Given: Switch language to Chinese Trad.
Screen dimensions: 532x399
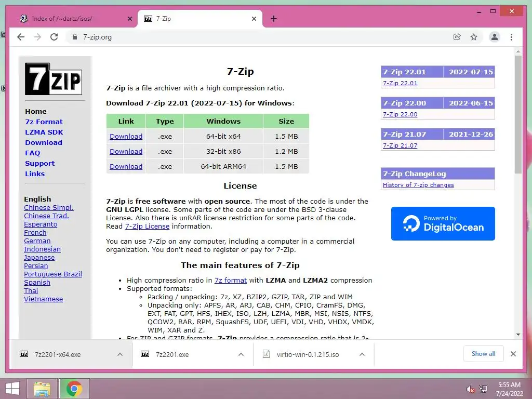Looking at the screenshot, I should coord(46,216).
